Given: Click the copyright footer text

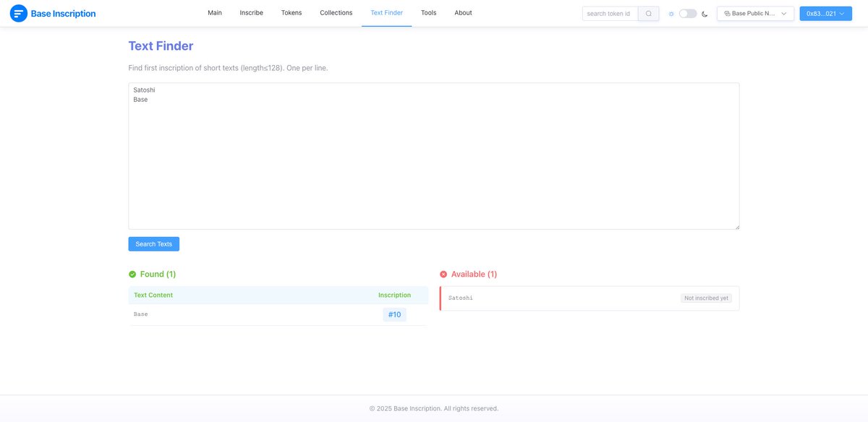Looking at the screenshot, I should (x=434, y=408).
